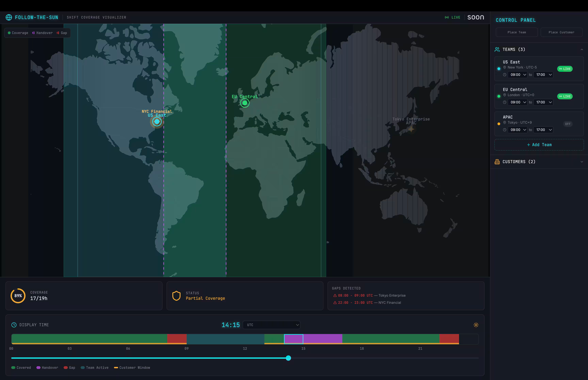Screen dimensions: 588x380
Task: Click the 22:00 - 23:00 UTC gap entry
Action: click(367, 302)
